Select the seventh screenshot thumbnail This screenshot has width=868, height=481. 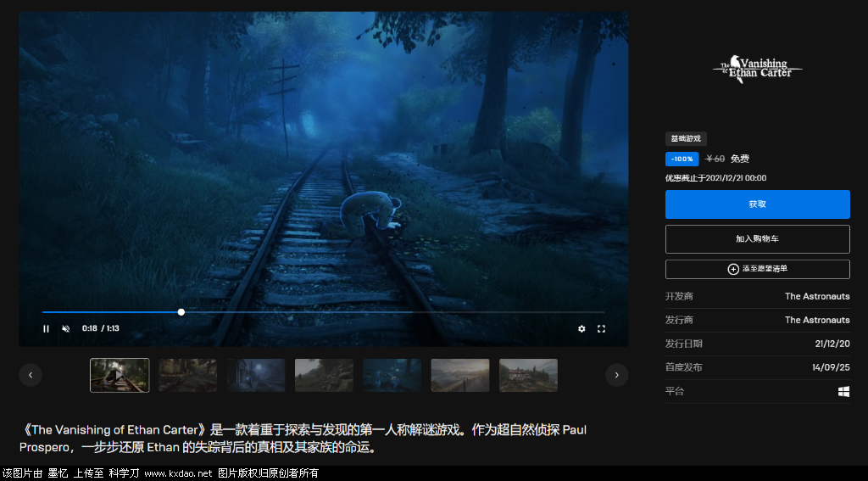click(528, 375)
